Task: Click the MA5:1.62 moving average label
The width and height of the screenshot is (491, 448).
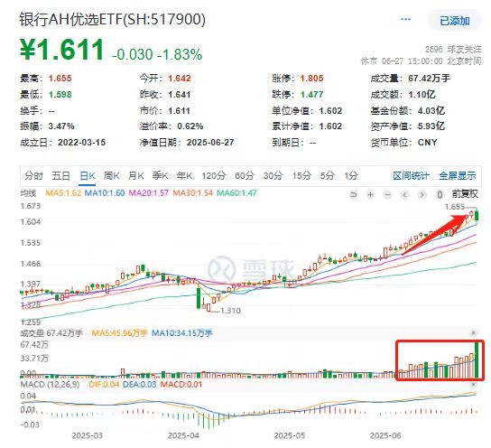Action: point(63,193)
